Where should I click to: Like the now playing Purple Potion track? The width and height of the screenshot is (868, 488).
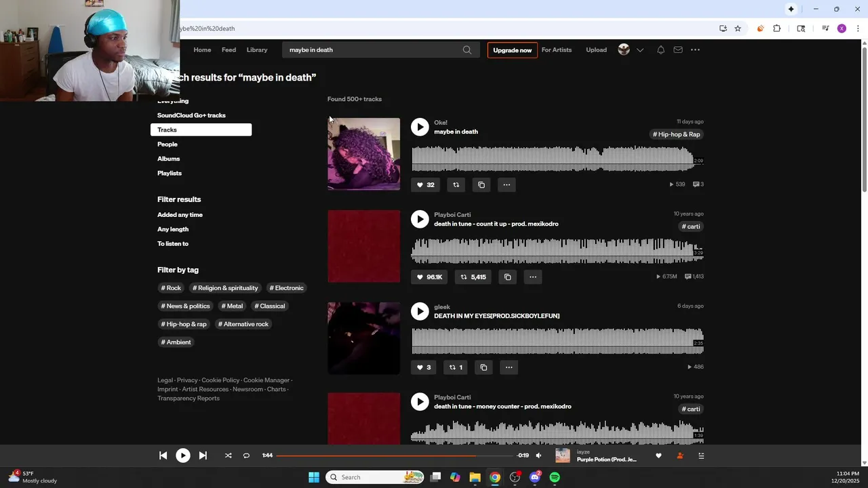(x=658, y=455)
